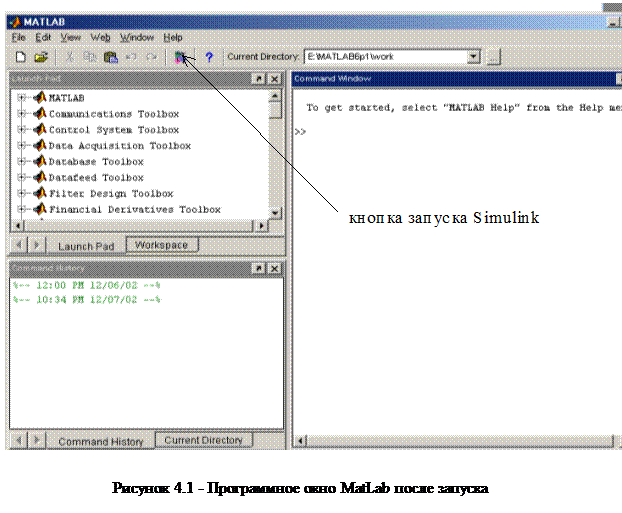Click the New file toolbar icon
The image size is (622, 513).
[21, 57]
